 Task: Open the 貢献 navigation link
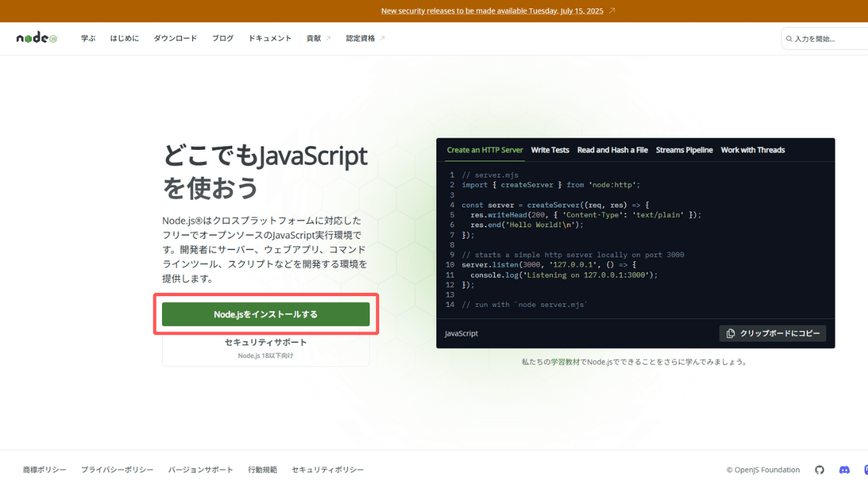tap(314, 39)
